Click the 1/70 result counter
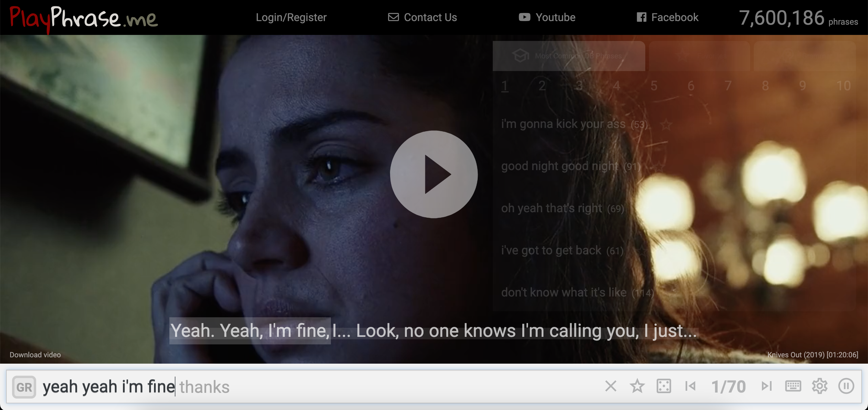The image size is (868, 410). (x=728, y=387)
